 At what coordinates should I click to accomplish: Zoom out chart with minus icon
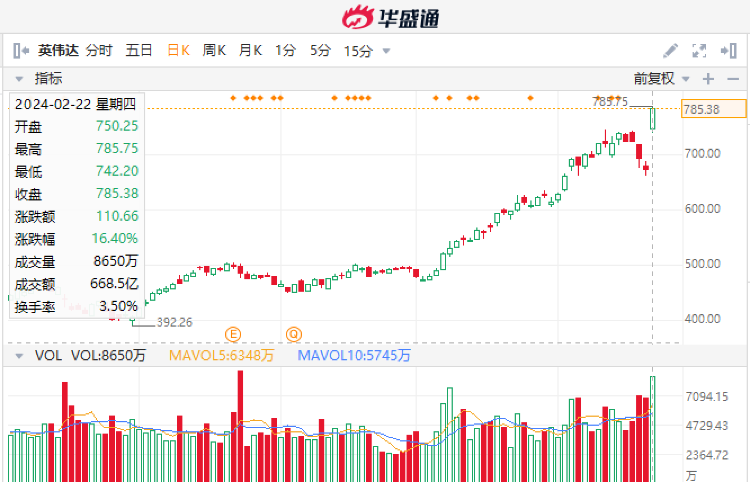point(733,79)
